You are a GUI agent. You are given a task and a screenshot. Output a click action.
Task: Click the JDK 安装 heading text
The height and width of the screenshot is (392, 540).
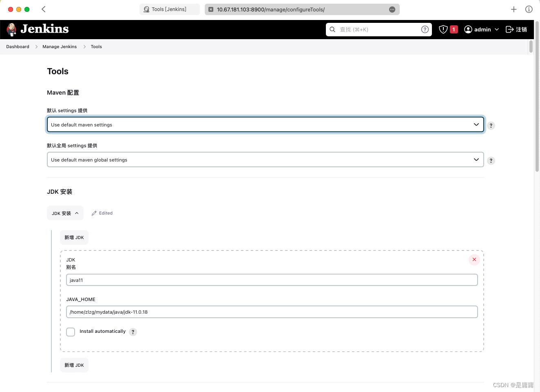point(60,192)
